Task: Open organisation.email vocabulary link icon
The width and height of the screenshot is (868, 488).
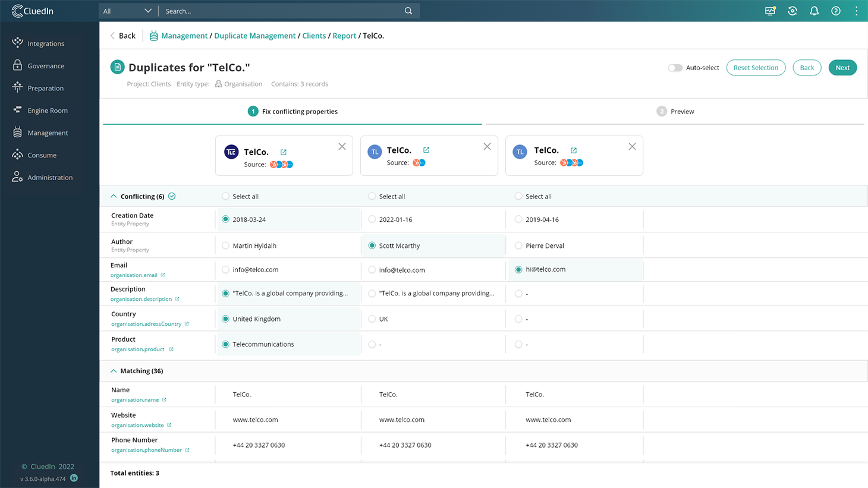Action: [x=163, y=275]
